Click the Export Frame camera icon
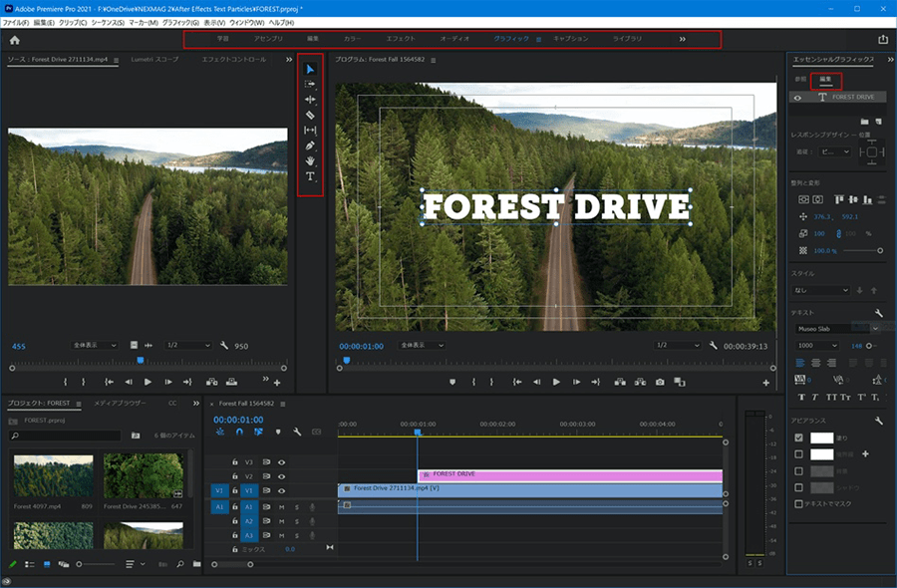The height and width of the screenshot is (588, 897). [x=659, y=382]
